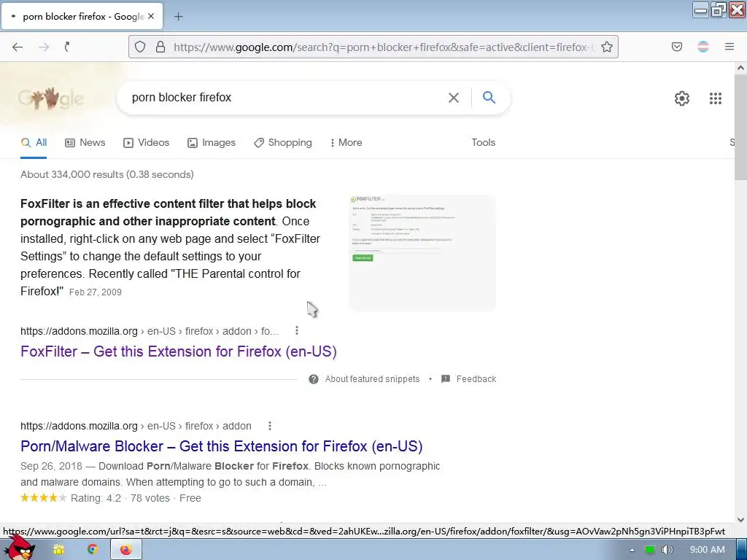Close the 'porn blocker firefox' tab

(151, 16)
